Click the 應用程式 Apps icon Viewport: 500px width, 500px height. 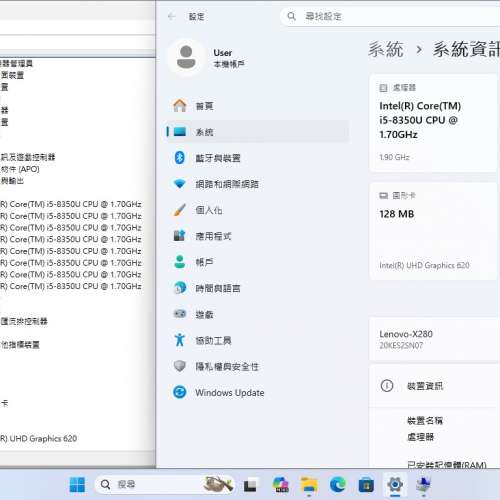coord(180,236)
